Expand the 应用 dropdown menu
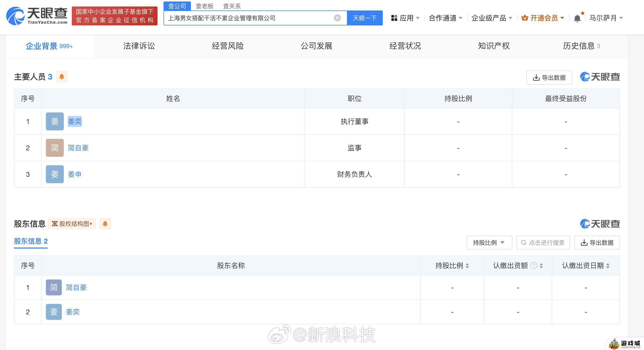This screenshot has width=644, height=350. point(417,18)
